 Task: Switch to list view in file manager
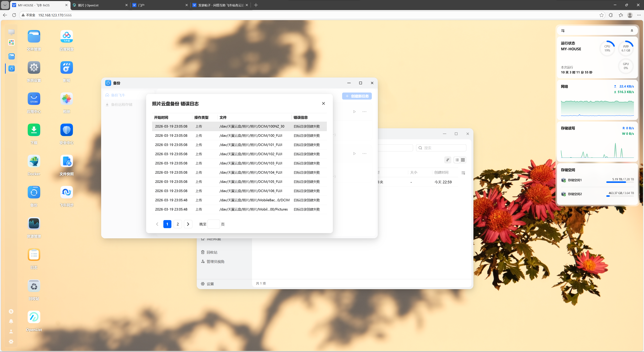(x=457, y=160)
